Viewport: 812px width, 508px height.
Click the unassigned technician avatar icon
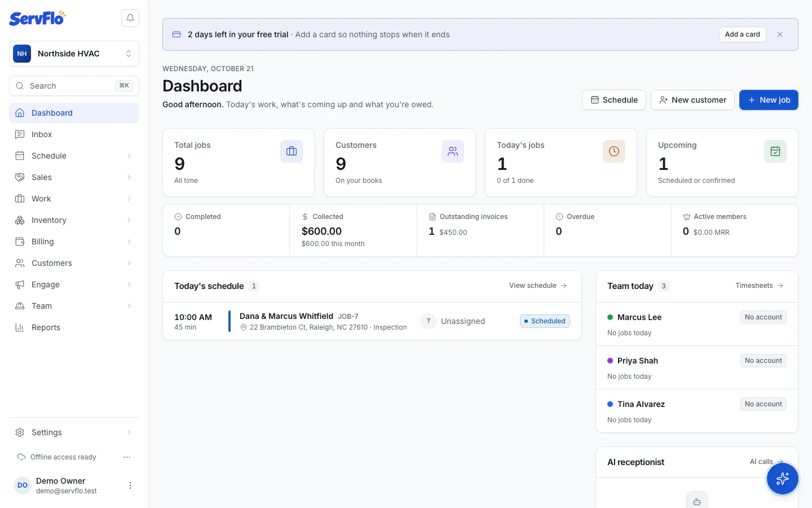tap(429, 321)
